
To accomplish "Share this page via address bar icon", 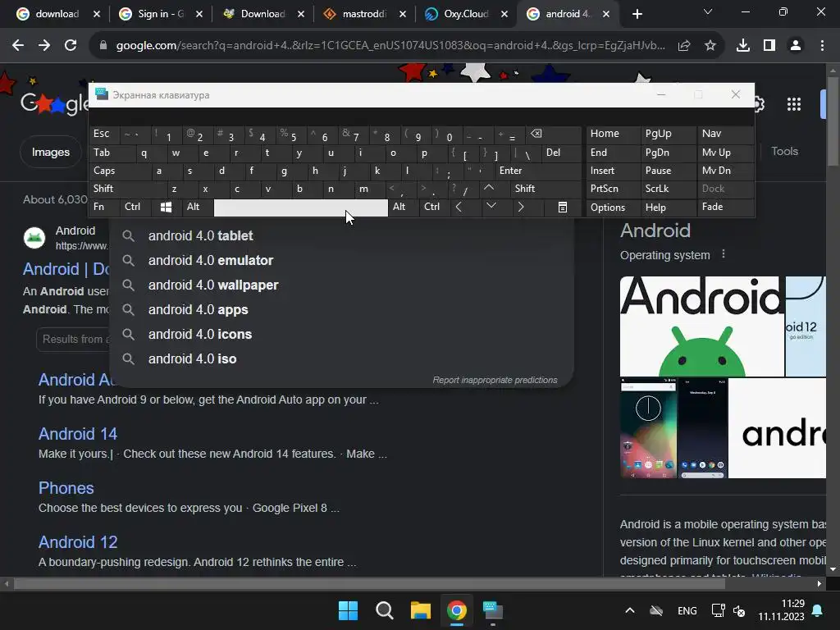I will pos(684,46).
